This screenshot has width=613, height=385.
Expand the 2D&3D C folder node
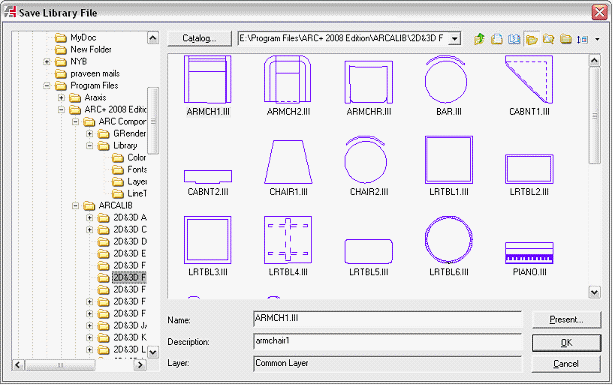point(90,230)
